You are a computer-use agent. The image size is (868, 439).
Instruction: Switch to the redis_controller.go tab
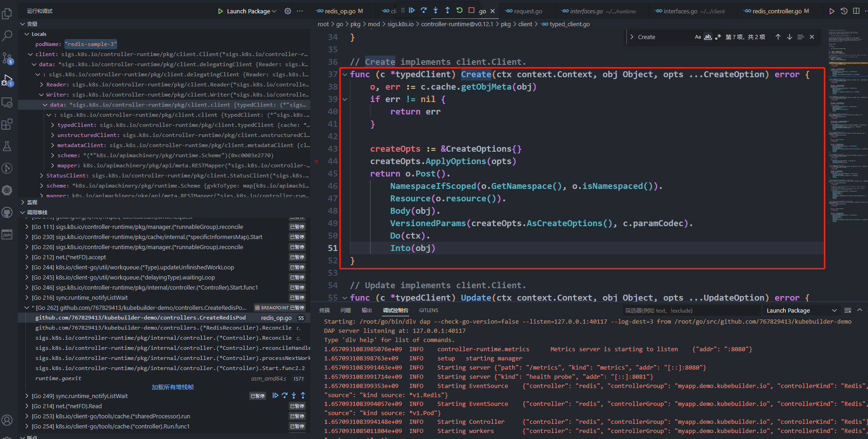777,11
